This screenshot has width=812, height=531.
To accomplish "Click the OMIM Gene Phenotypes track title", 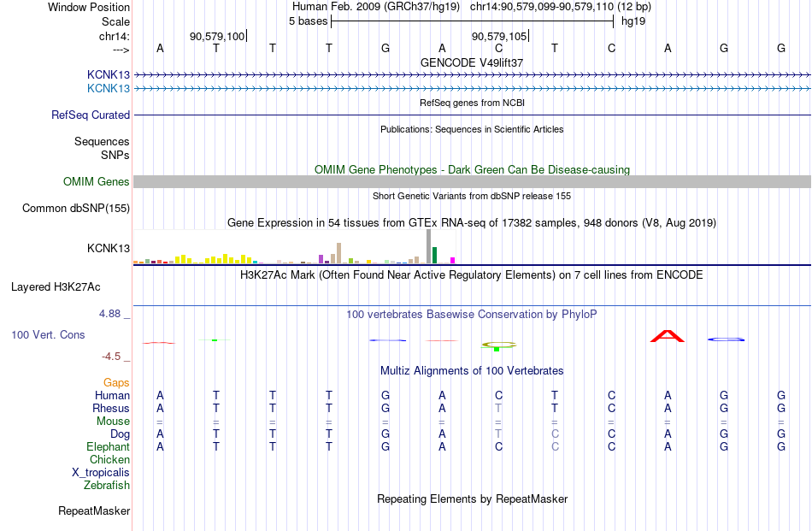I will 472,169.
